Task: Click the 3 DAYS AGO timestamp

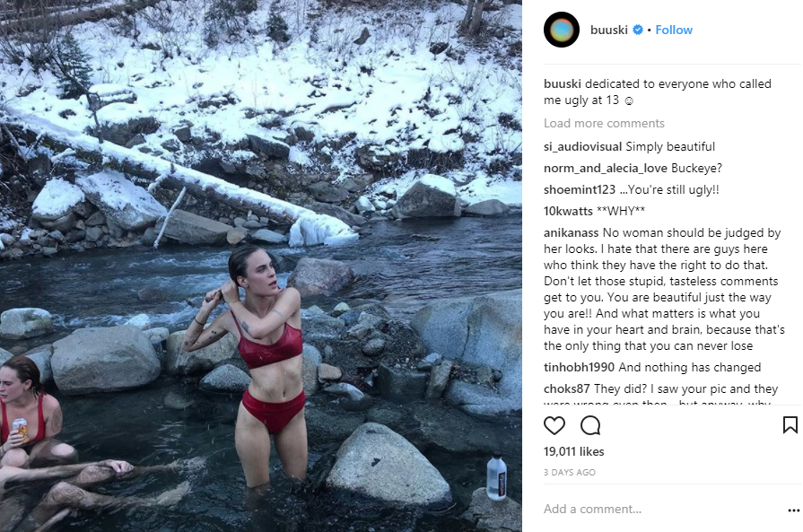Action: point(569,472)
